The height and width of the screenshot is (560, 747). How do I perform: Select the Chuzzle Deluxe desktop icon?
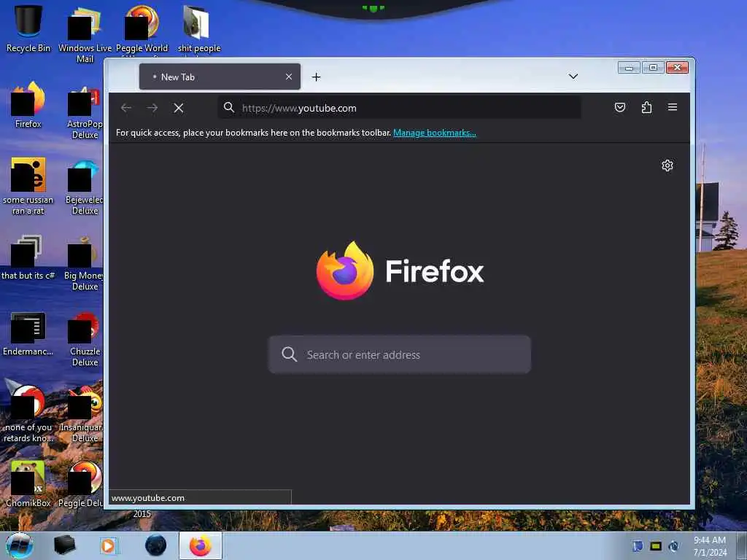[85, 338]
